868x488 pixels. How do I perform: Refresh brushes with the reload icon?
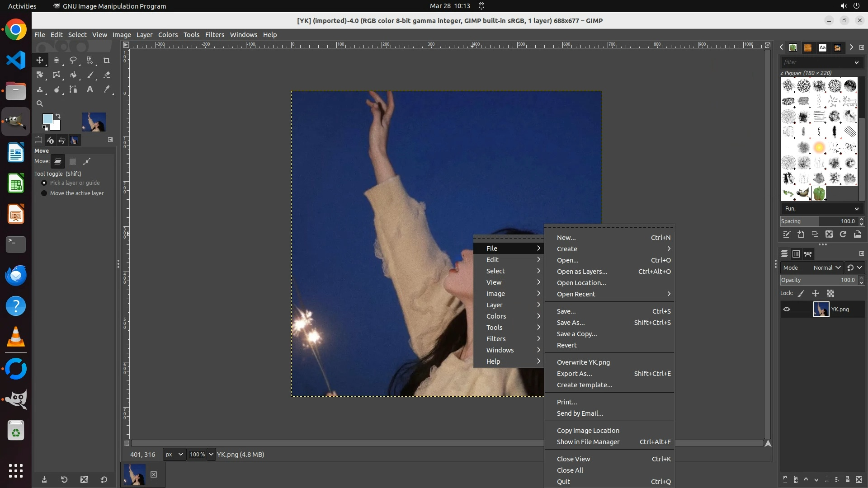(x=843, y=234)
